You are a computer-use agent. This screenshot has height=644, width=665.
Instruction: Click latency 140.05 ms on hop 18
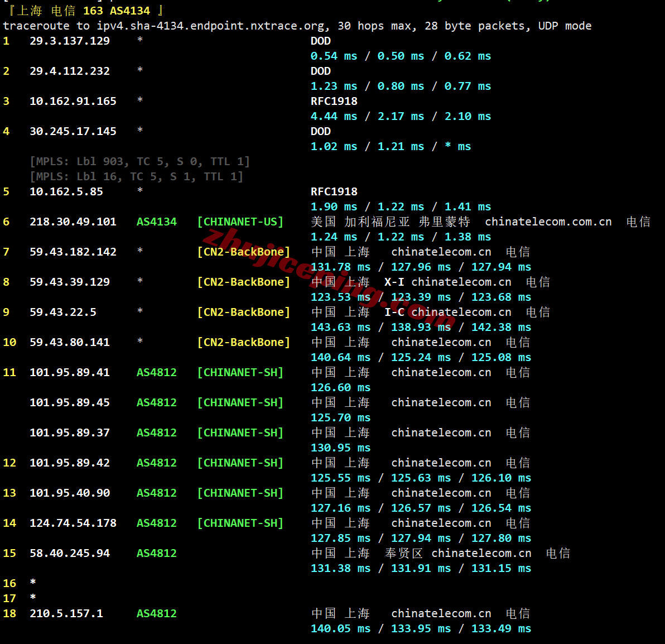[340, 628]
